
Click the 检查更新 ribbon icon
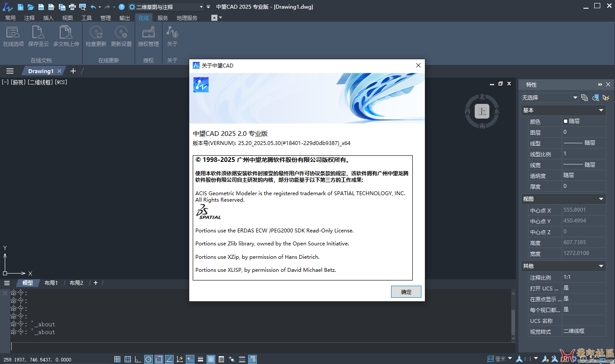(x=96, y=32)
